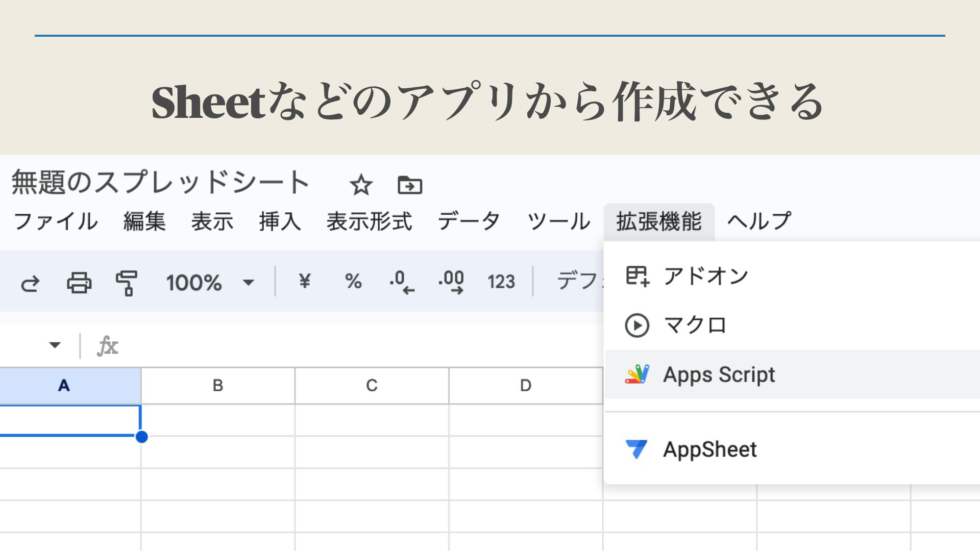Viewport: 980px width, 551px height.
Task: Open the 挿入 menu
Action: click(x=280, y=221)
